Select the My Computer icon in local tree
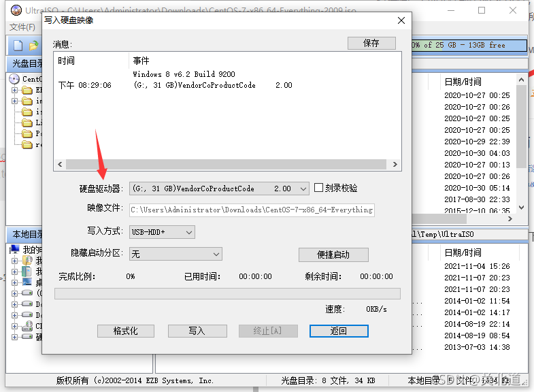The height and width of the screenshot is (392, 534). [x=15, y=250]
